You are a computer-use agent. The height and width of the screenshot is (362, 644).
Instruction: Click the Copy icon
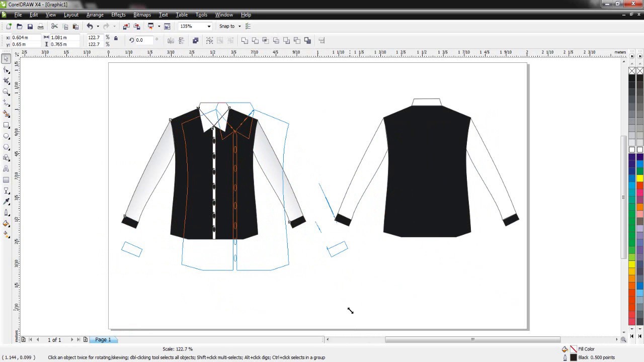point(65,26)
